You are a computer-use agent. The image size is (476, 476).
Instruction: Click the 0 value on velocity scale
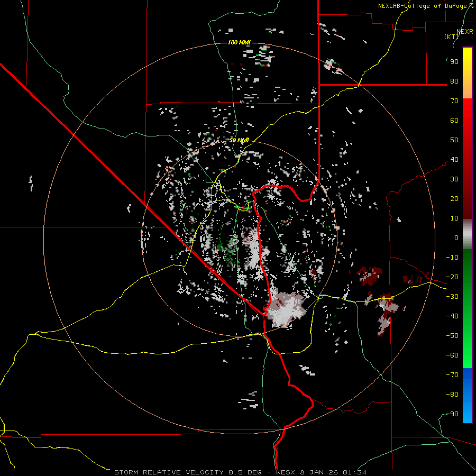456,238
